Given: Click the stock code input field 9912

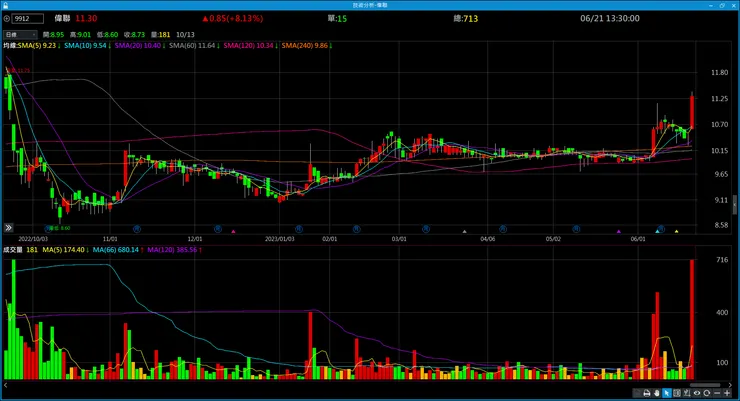Looking at the screenshot, I should 28,19.
